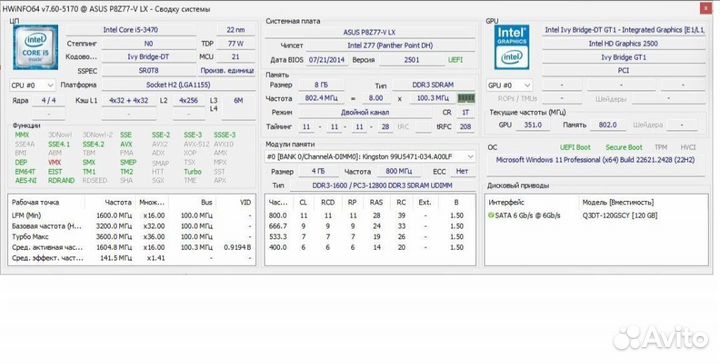This screenshot has width=720, height=363.
Task: Click the Частота column header in CPU table
Action: [x=118, y=202]
